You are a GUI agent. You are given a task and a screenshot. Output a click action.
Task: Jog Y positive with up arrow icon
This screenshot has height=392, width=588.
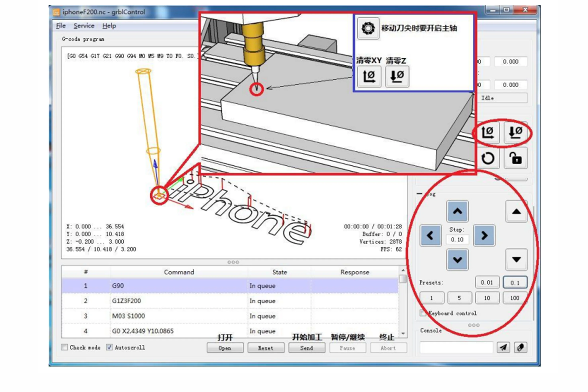(x=457, y=211)
